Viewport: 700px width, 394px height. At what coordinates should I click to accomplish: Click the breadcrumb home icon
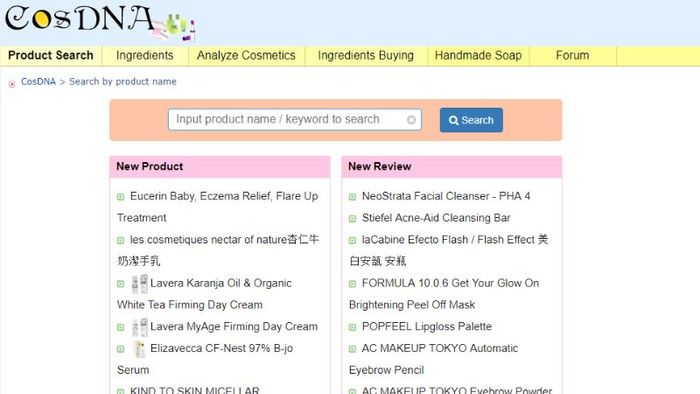pyautogui.click(x=12, y=83)
